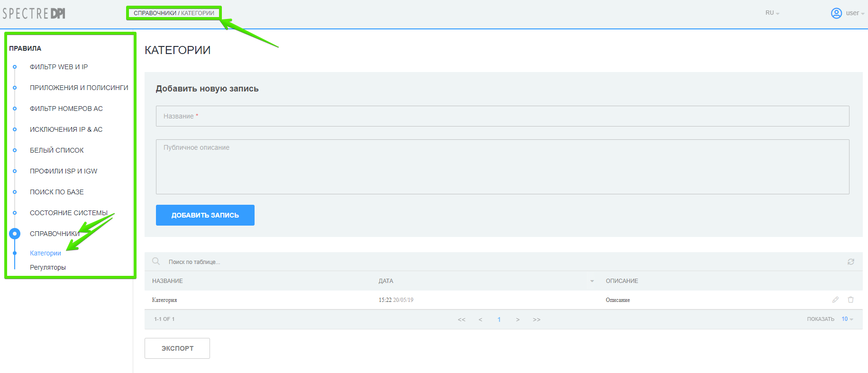Viewport: 868px width, 373px height.
Task: Expand the rows-per-page dropdown showing 10
Action: tap(847, 319)
